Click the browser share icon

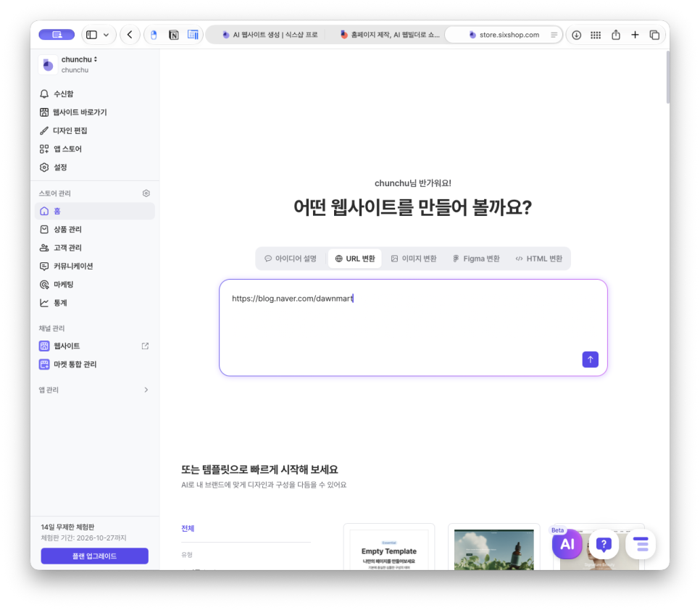[x=616, y=35]
